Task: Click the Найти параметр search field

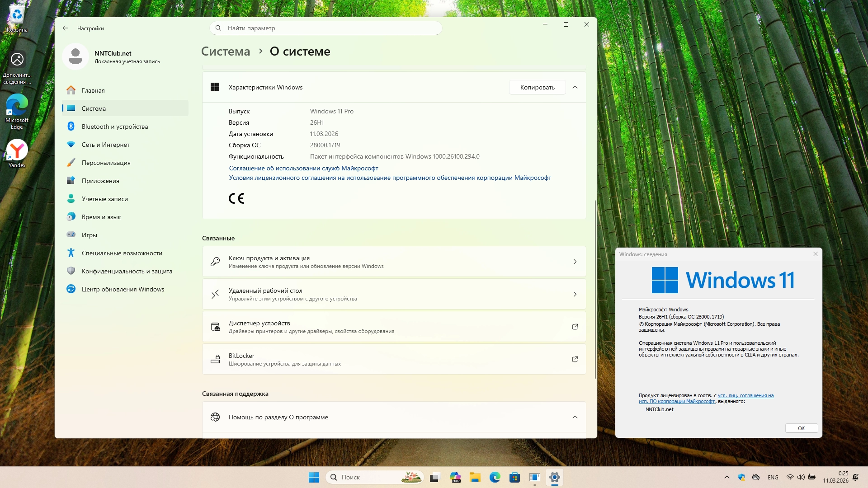Action: click(325, 28)
